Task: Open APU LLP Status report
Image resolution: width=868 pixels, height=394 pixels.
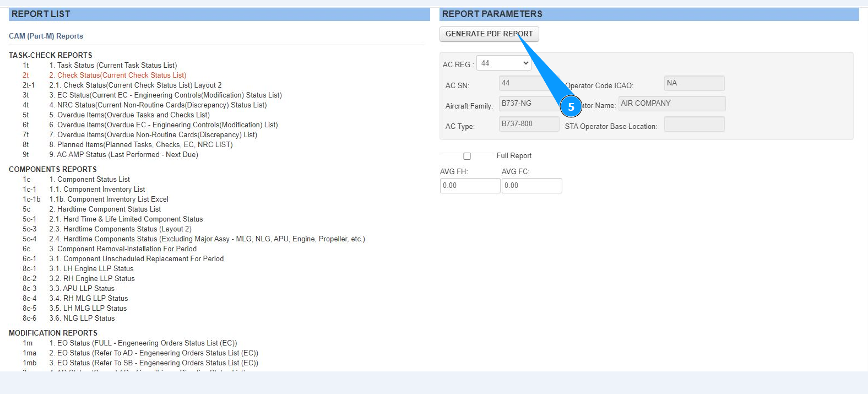Action: [x=82, y=289]
